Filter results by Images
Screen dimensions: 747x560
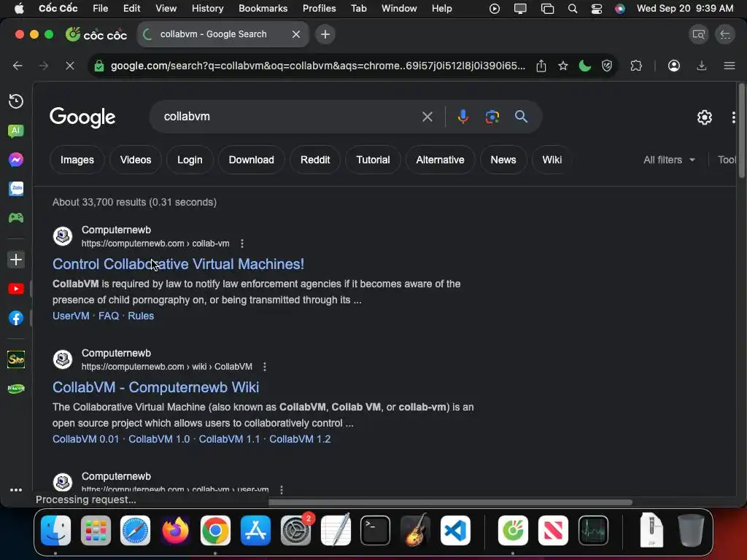coord(77,160)
